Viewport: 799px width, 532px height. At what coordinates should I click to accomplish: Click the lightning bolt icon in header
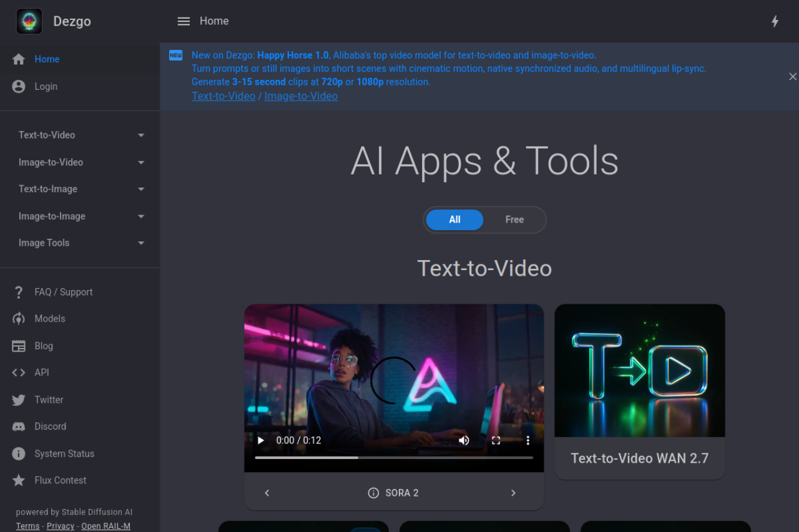click(x=775, y=21)
